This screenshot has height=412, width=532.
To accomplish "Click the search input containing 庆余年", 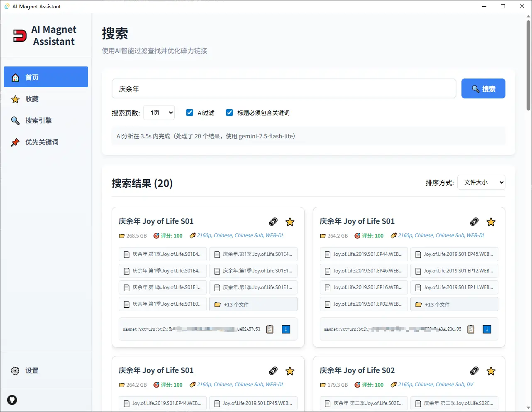I will 284,88.
